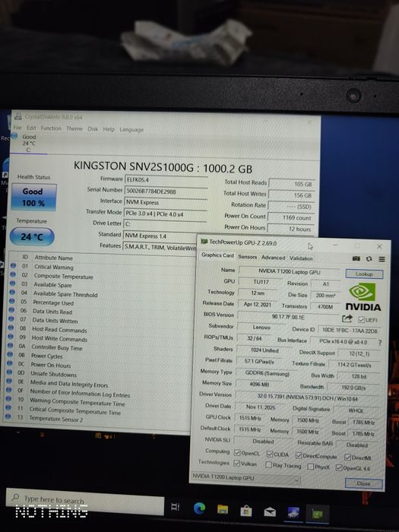Viewport: 399px width, 532px height.
Task: Click the Power On Count value 1169 count
Action: coord(291,218)
